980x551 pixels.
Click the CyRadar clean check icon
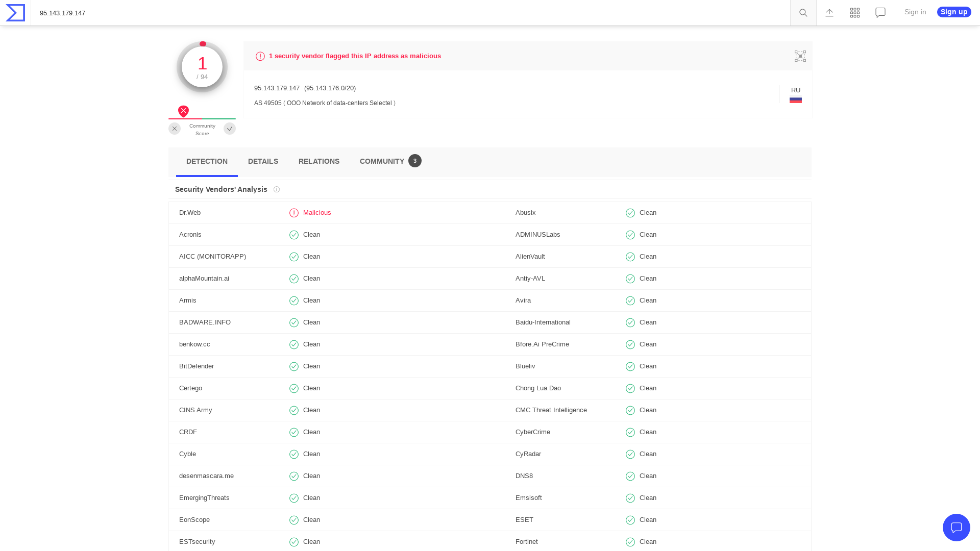(x=630, y=454)
